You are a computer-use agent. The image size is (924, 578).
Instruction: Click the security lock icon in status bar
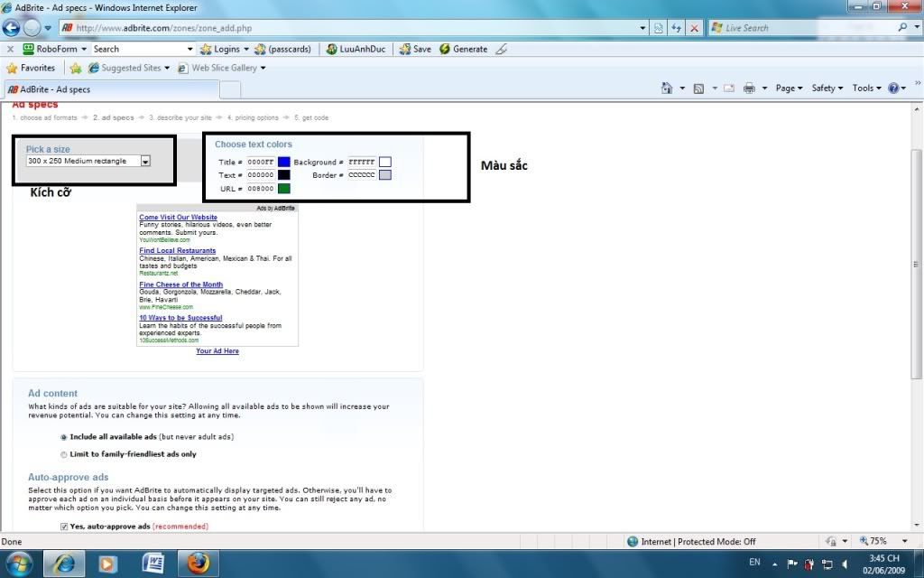point(831,541)
